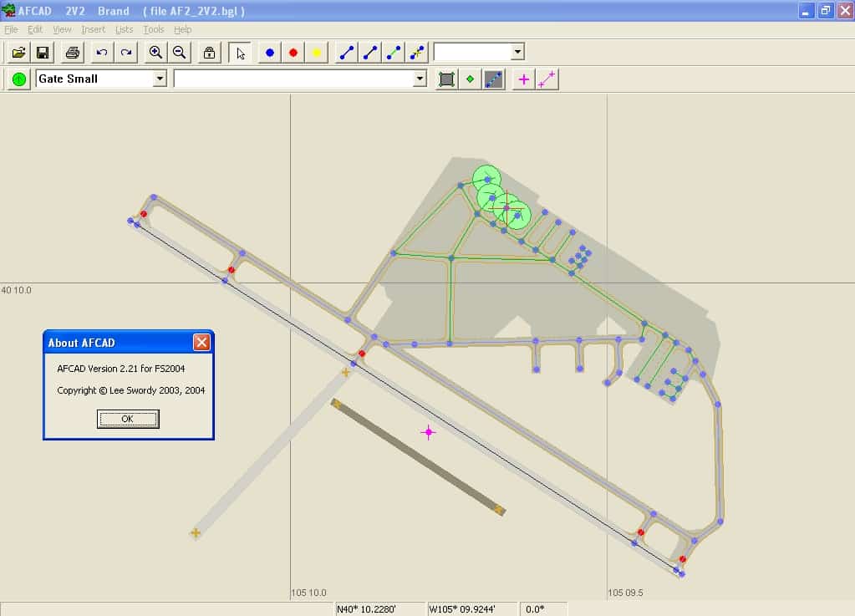Open the Lists menu
This screenshot has width=855, height=616.
(x=124, y=29)
